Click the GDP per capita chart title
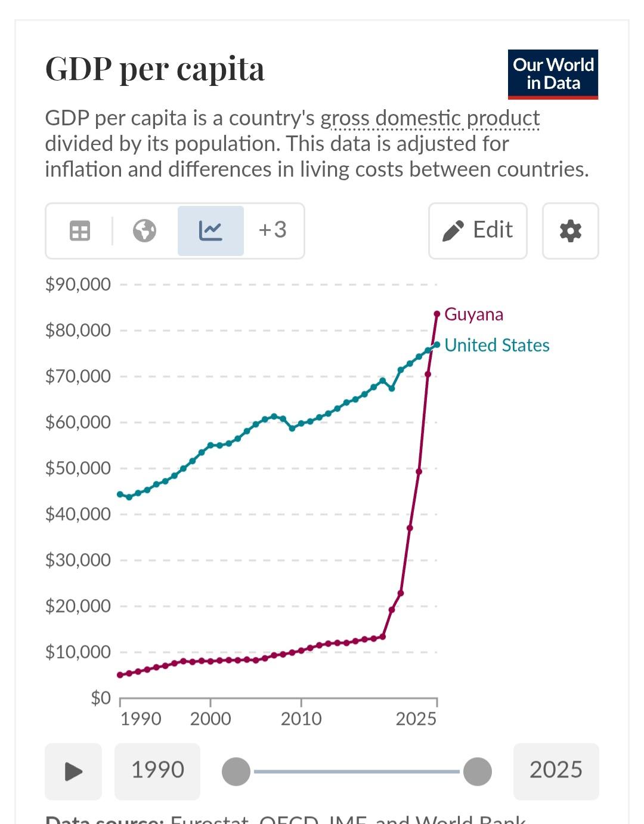This screenshot has height=824, width=644. pos(155,69)
